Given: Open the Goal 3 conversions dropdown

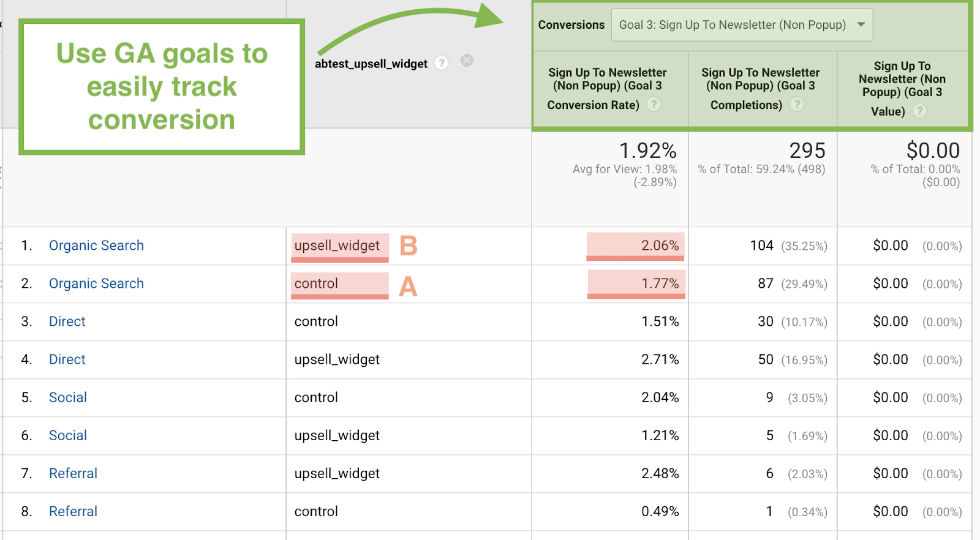Looking at the screenshot, I should (741, 25).
